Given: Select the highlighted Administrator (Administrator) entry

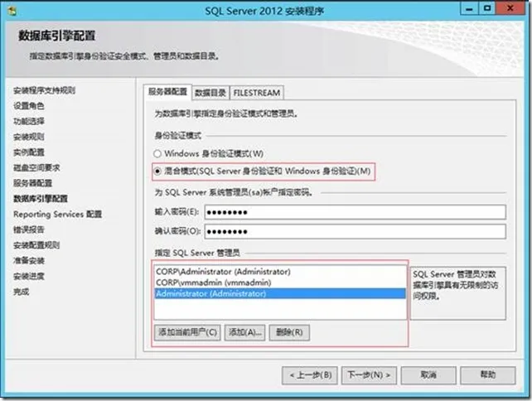Looking at the screenshot, I should 280,293.
